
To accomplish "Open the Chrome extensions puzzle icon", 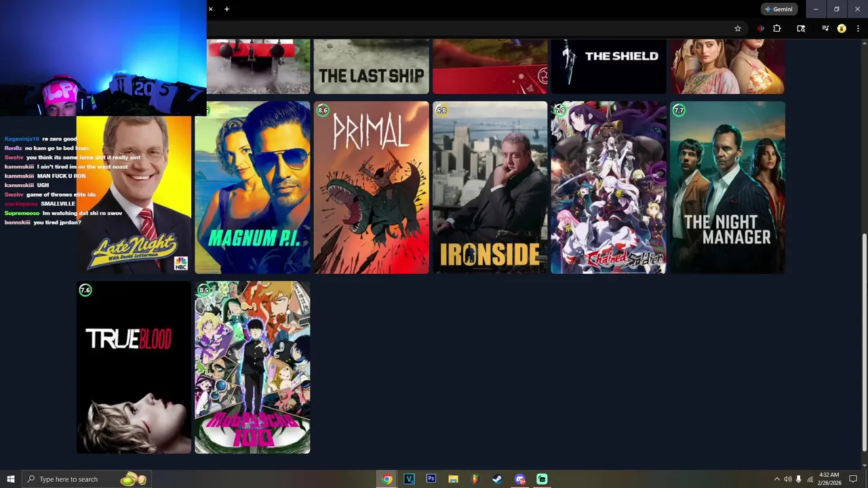I will click(777, 28).
